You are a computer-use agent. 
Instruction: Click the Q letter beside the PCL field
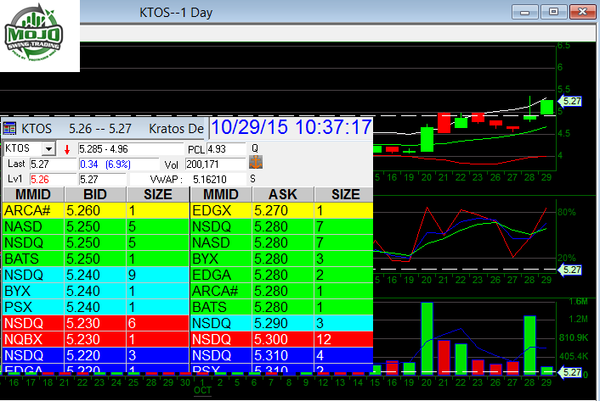[254, 149]
